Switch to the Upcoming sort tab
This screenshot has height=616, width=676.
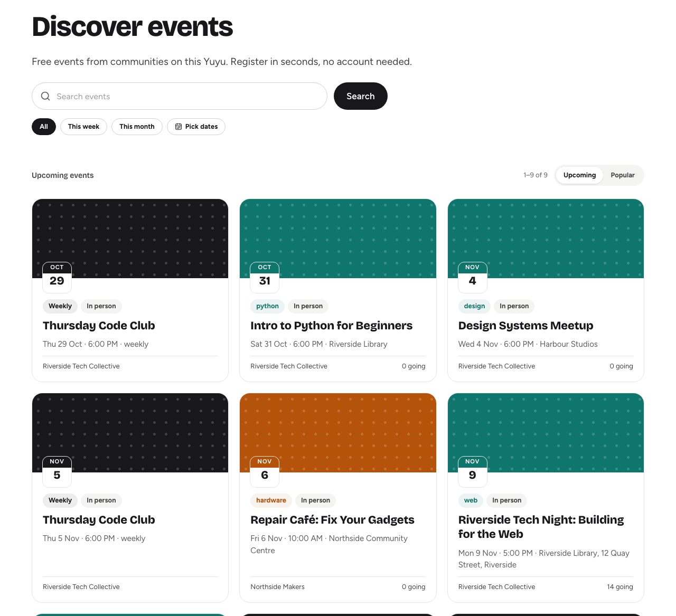point(579,175)
